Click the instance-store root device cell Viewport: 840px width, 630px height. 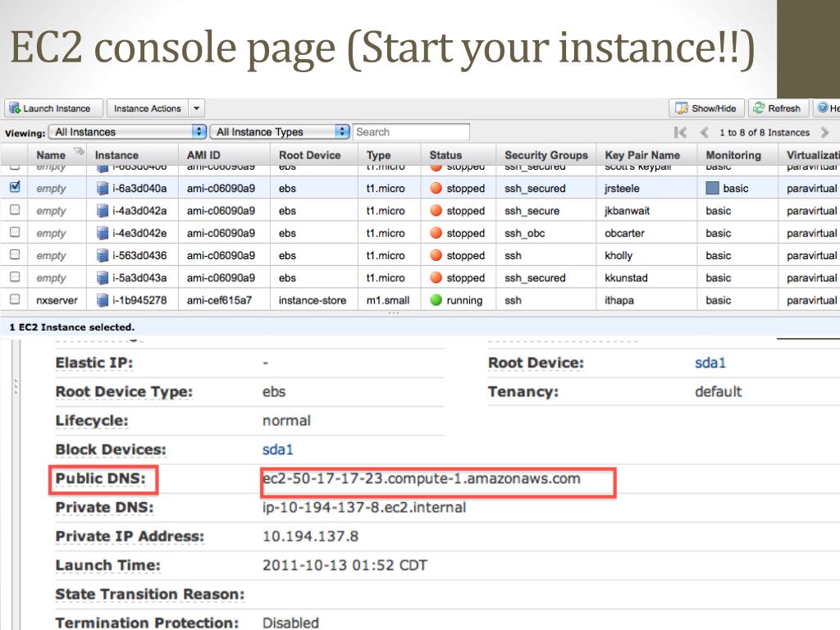tap(313, 300)
